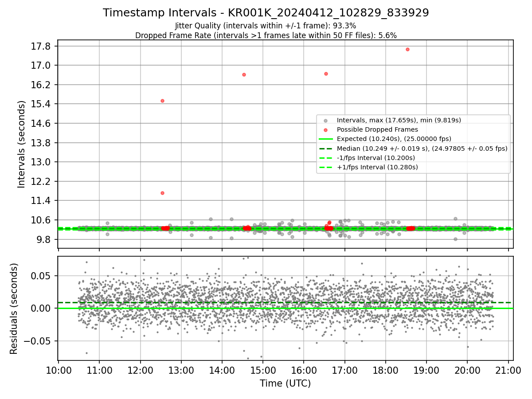Click the '13:00' x-axis tick label
Viewport: 532px width, 399px height.
click(181, 370)
